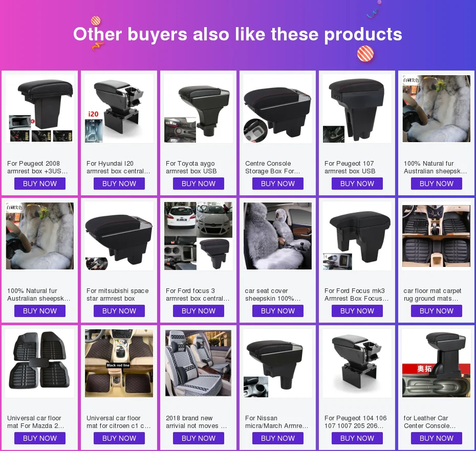Image resolution: width=476 pixels, height=451 pixels.
Task: Open the black Universal floor mat set image
Action: coord(40,364)
